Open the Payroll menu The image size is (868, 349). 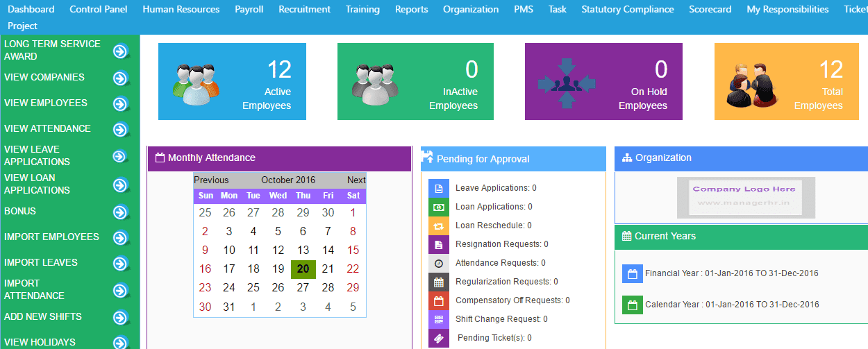[x=249, y=9]
